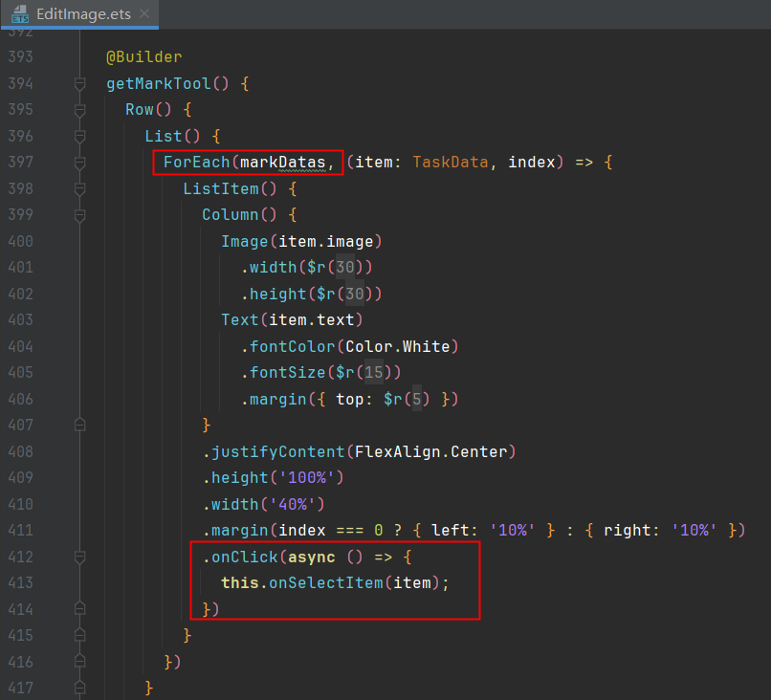Collapse the Column() block at line 399

pos(80,215)
